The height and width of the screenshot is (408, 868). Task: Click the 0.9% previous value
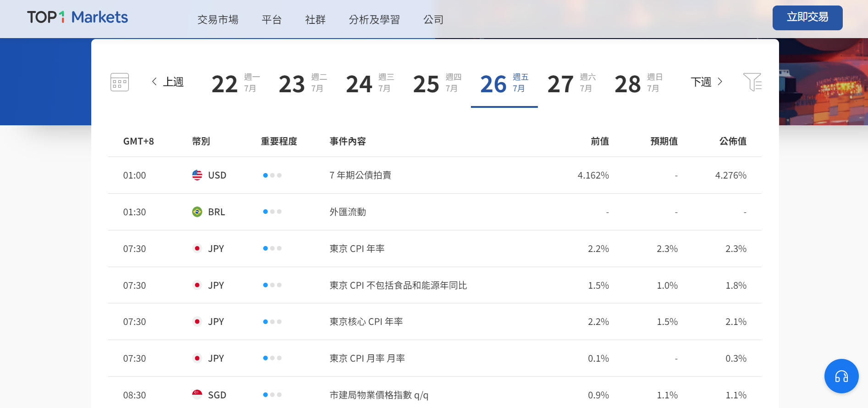598,395
